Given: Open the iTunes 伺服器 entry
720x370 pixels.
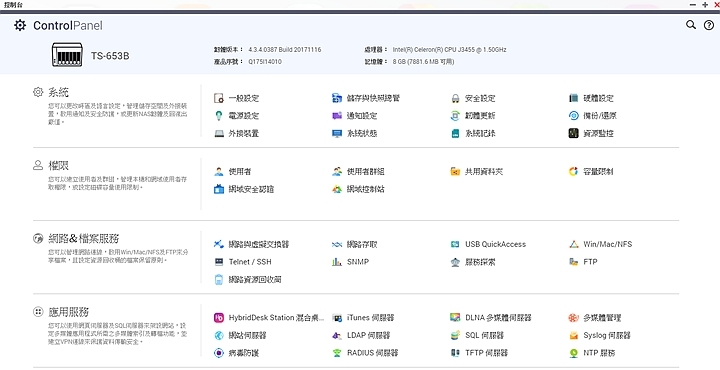Looking at the screenshot, I should click(371, 318).
